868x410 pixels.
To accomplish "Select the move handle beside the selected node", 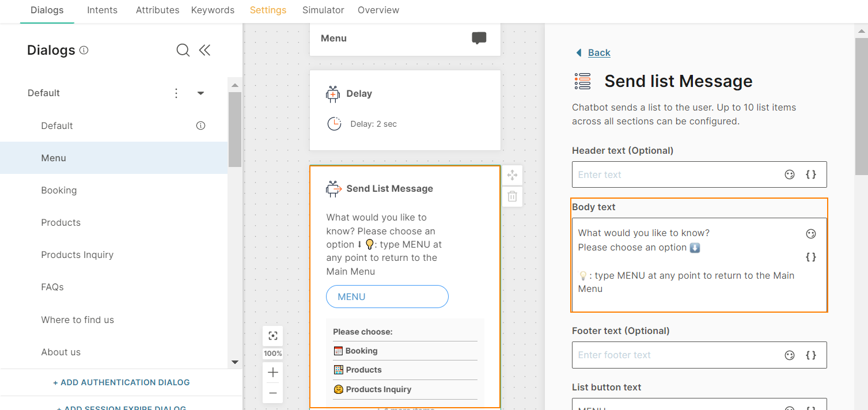I will pyautogui.click(x=512, y=175).
